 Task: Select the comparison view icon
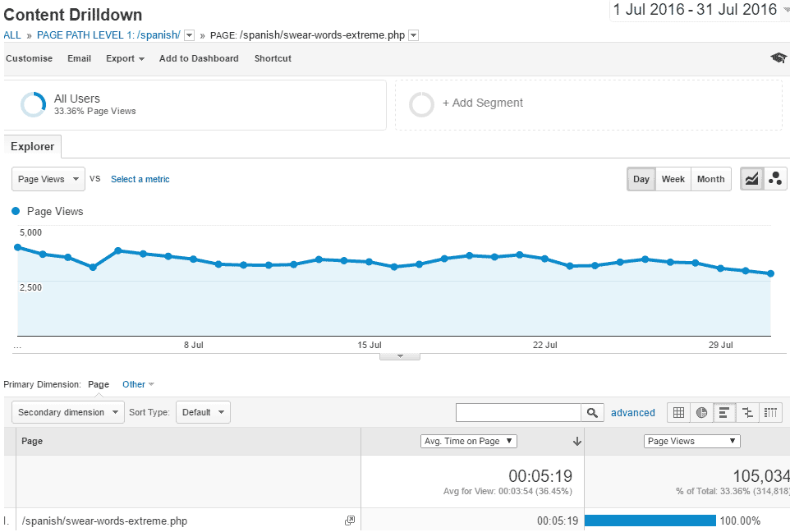[x=747, y=412]
